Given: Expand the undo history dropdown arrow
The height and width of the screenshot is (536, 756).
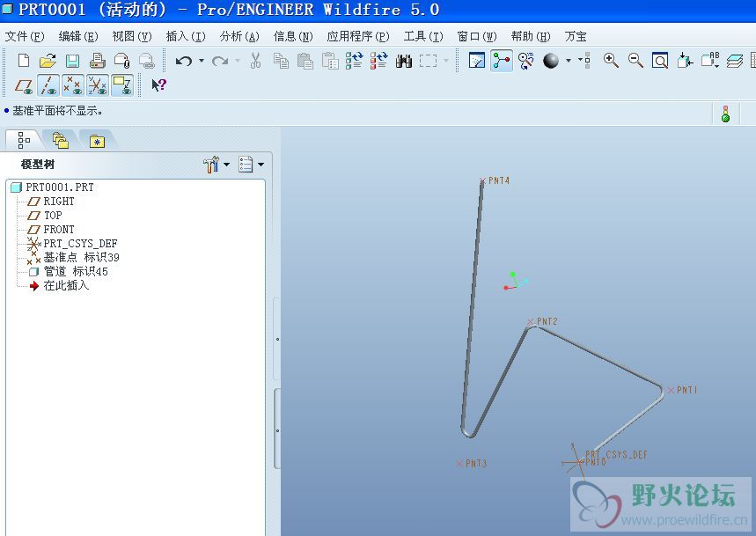Looking at the screenshot, I should coord(202,61).
